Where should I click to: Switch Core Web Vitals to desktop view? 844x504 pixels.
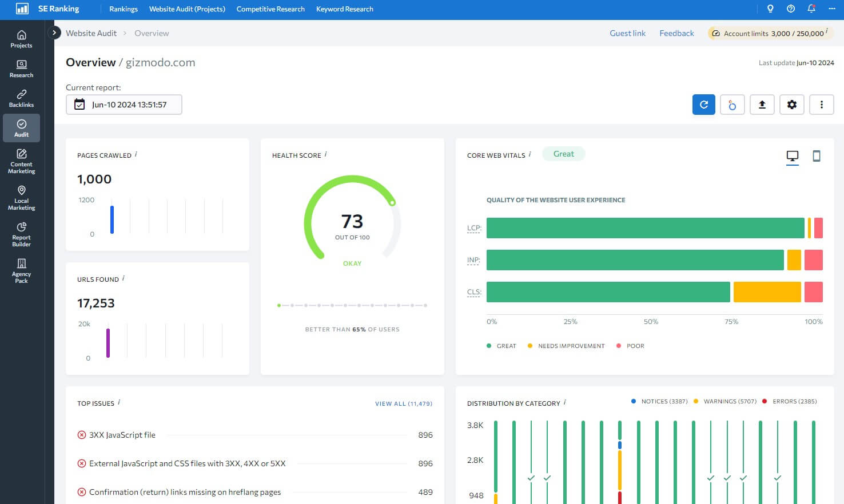(x=793, y=156)
